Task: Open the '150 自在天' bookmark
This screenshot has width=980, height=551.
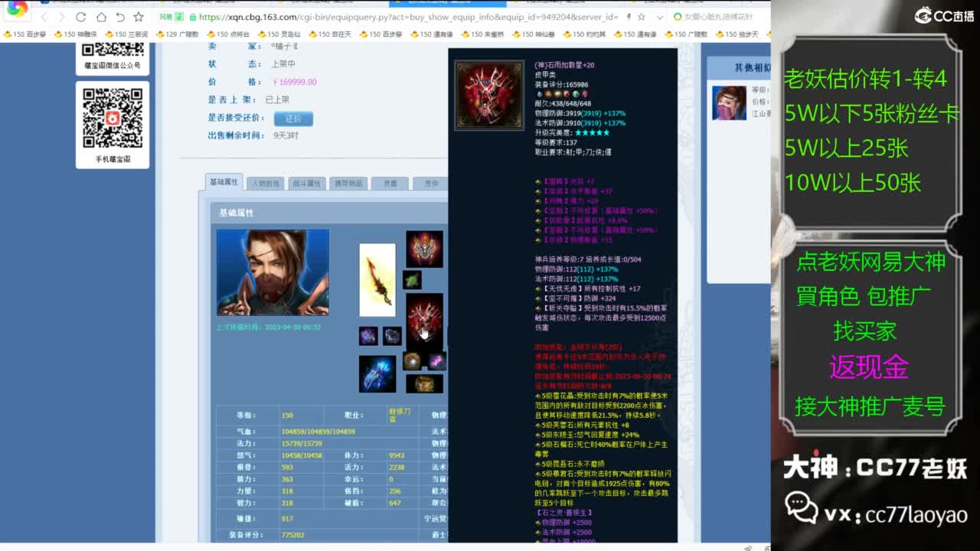Action: (x=330, y=34)
